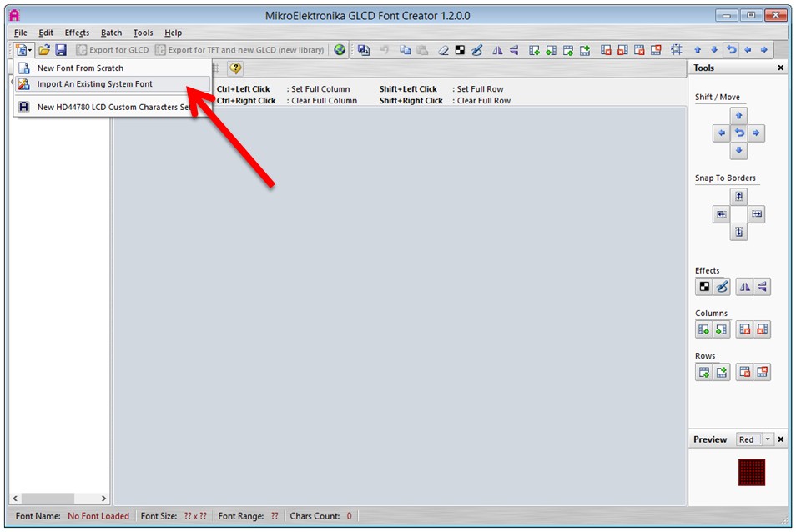
Task: Click the Paste icon in the toolbar
Action: (422, 50)
